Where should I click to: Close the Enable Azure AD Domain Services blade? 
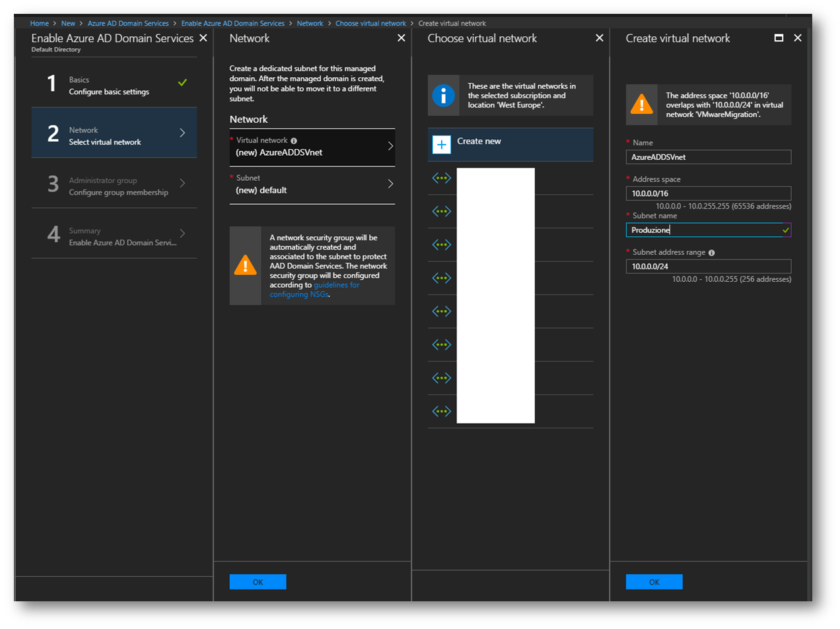203,38
